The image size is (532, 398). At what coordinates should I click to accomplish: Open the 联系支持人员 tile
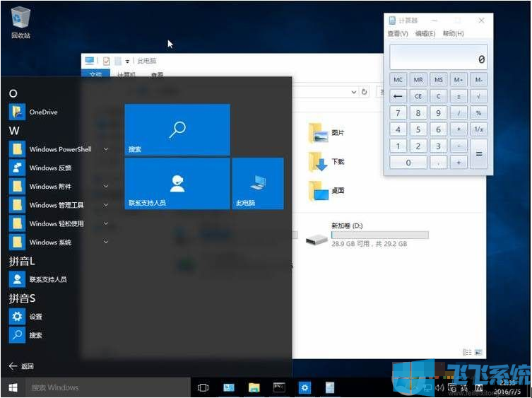pyautogui.click(x=177, y=184)
